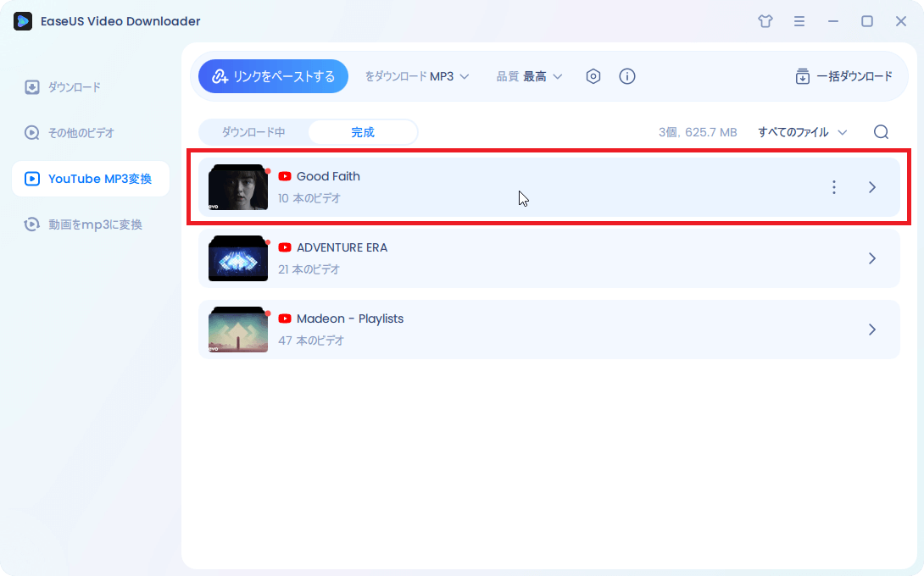
Task: Expand the Madeon - Playlists chevron
Action: pos(872,330)
